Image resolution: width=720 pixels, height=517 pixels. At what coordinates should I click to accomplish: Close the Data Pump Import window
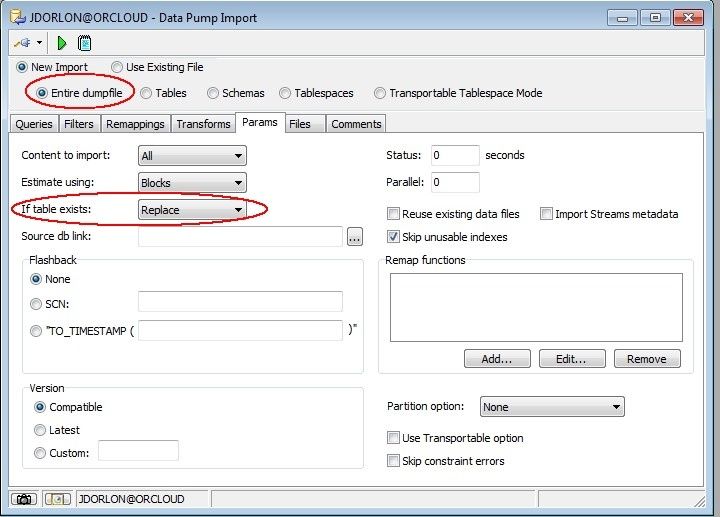click(x=688, y=18)
